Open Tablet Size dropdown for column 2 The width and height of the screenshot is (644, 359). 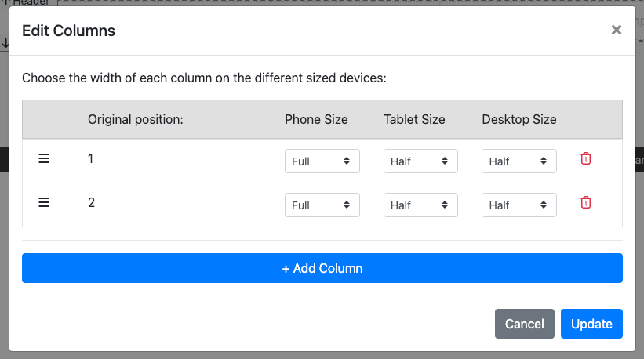(x=420, y=205)
